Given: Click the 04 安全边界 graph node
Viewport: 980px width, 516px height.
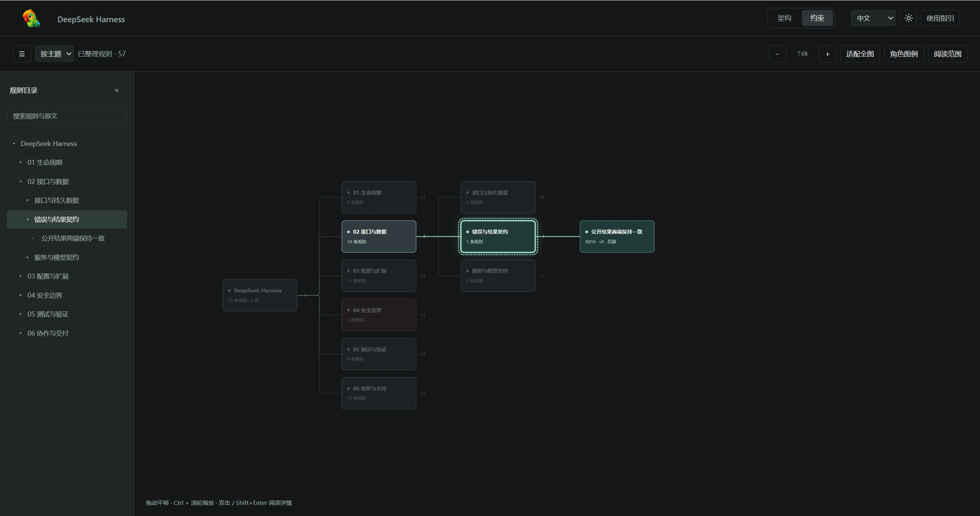Looking at the screenshot, I should pyautogui.click(x=379, y=315).
